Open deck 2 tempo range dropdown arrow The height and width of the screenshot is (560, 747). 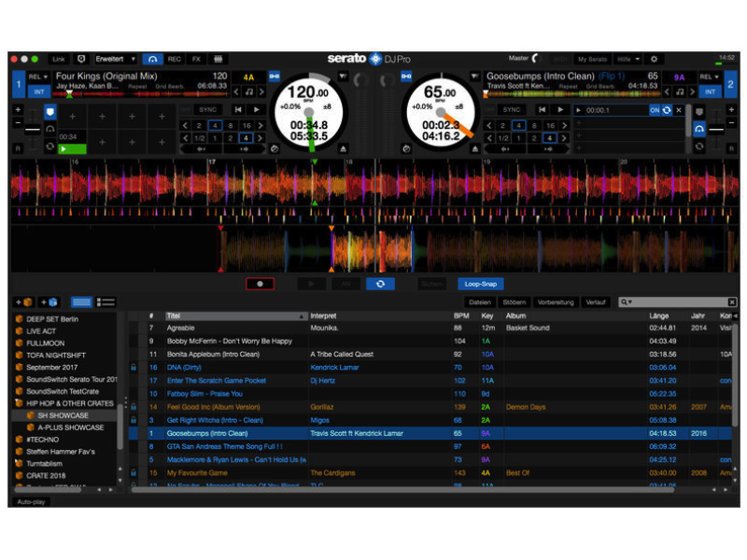pos(474,77)
